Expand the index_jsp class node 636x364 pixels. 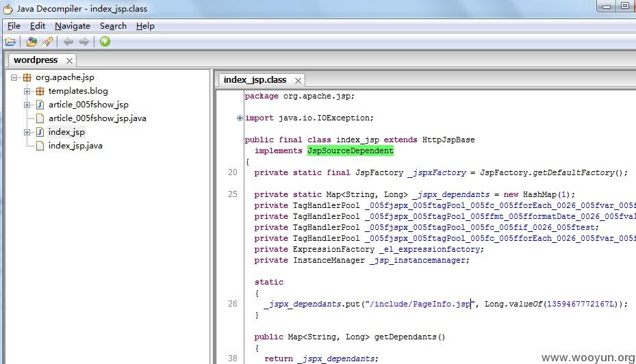27,132
